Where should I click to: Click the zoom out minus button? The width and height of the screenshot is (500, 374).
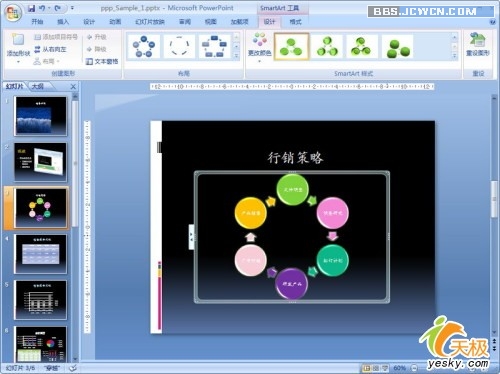coord(414,368)
